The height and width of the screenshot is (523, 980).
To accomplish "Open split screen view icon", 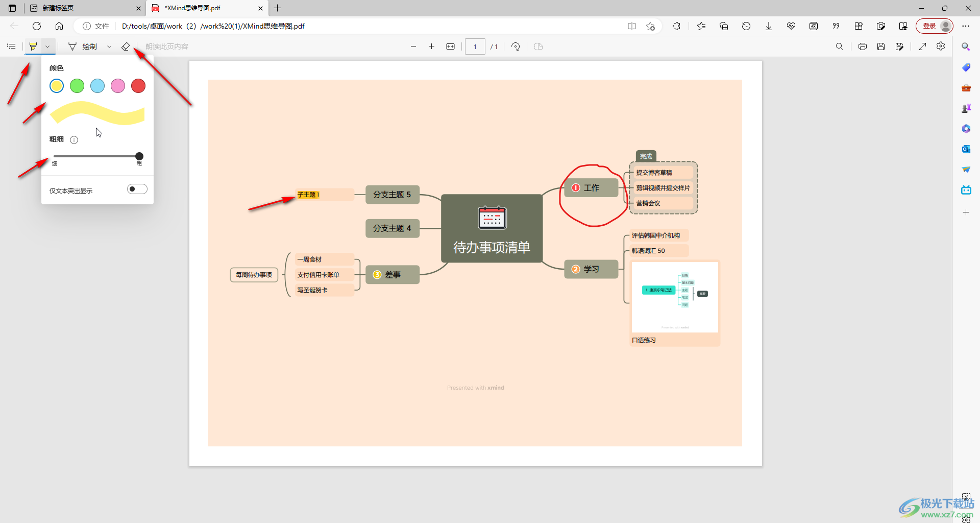I will tap(632, 26).
